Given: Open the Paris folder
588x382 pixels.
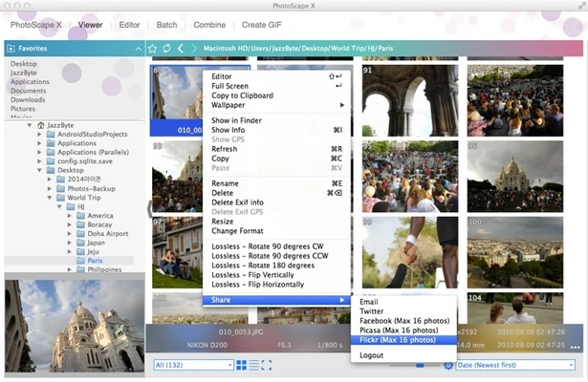Looking at the screenshot, I should [95, 261].
